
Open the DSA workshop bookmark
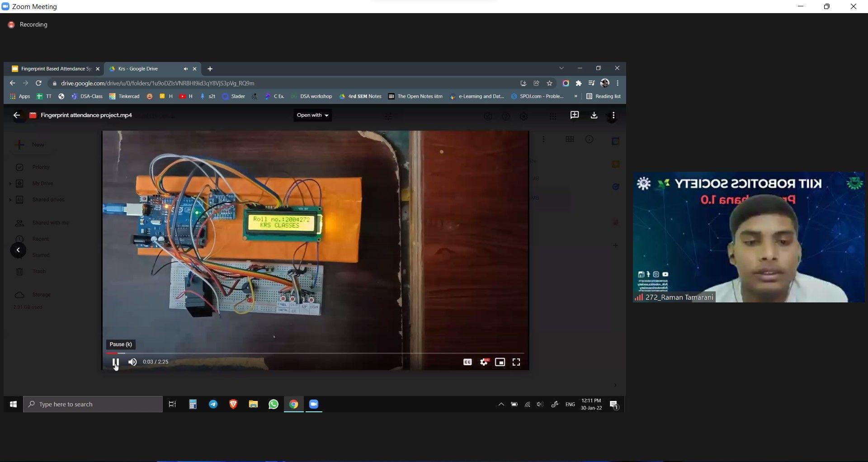[312, 96]
